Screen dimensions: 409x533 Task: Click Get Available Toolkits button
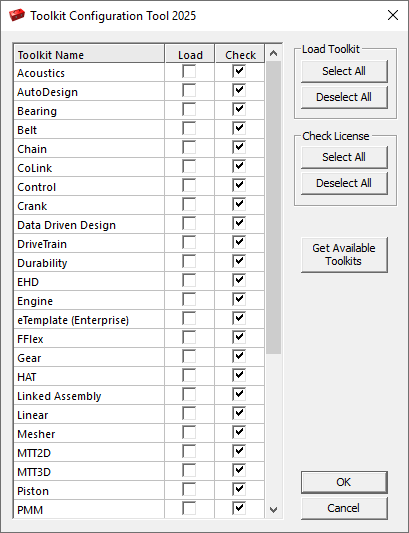click(x=344, y=255)
